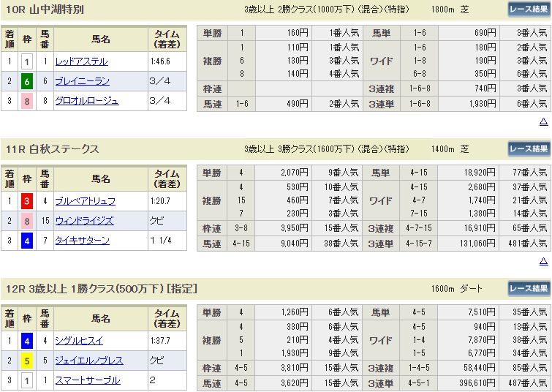Select 11R margin 1 1/4 for タイキサターン
552x392 pixels.
[x=161, y=241]
